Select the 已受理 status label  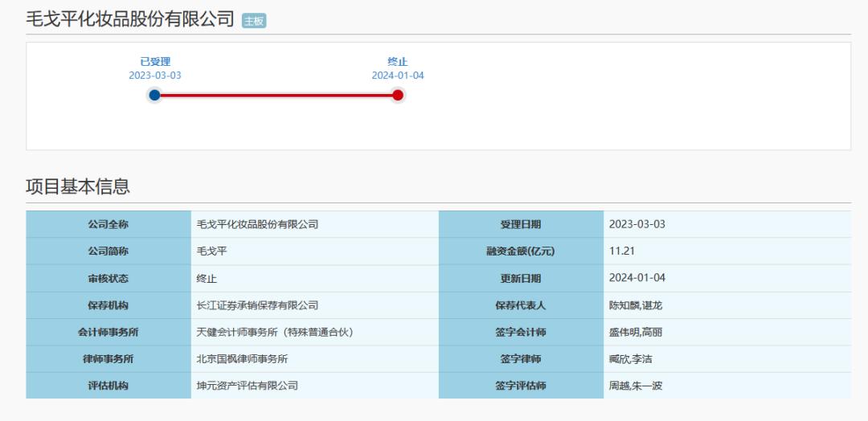[155, 62]
